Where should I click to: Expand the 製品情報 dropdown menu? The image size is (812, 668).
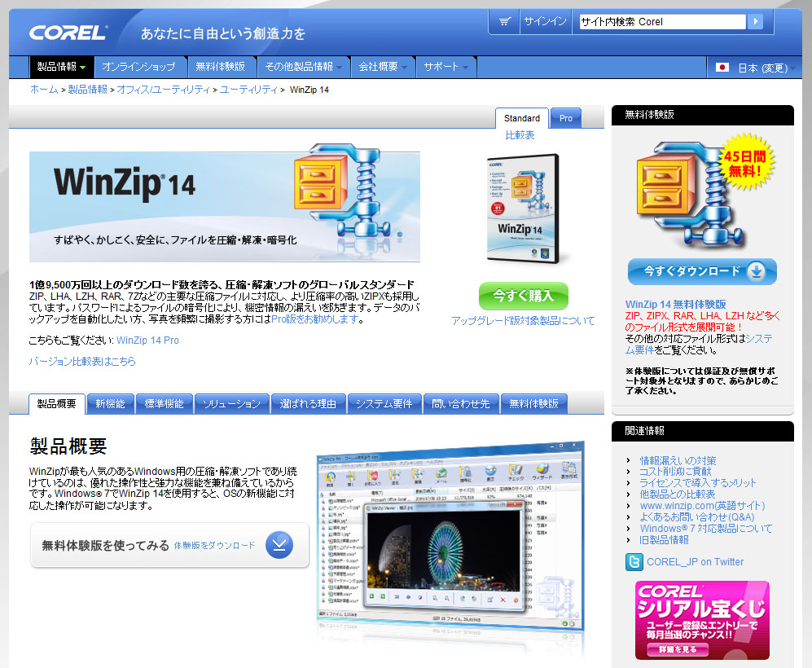pyautogui.click(x=62, y=67)
